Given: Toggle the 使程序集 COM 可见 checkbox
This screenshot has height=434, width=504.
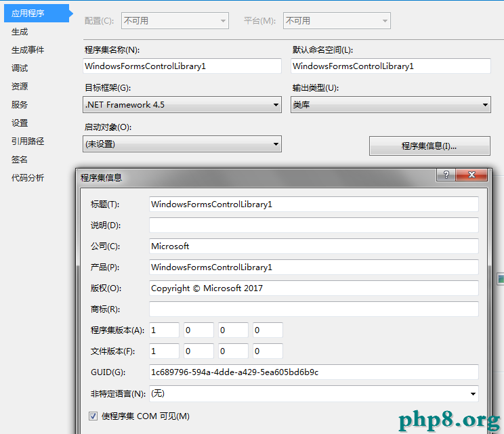Looking at the screenshot, I should (x=93, y=416).
